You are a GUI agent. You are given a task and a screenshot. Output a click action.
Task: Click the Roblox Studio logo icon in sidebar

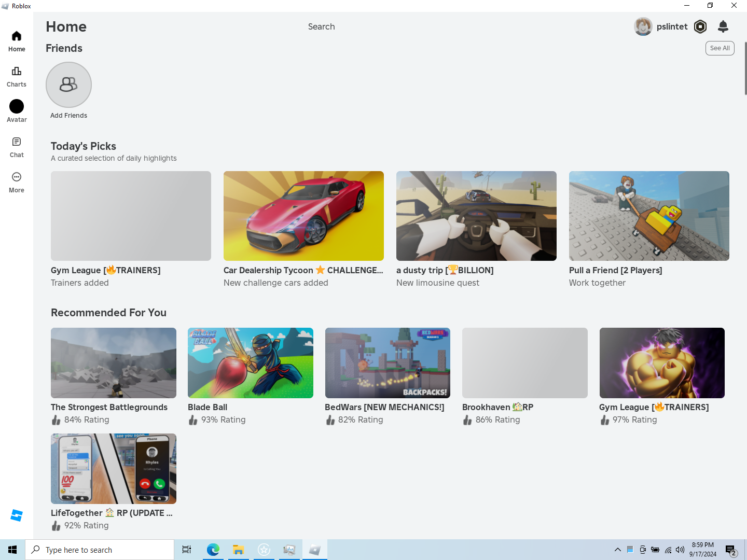(17, 515)
